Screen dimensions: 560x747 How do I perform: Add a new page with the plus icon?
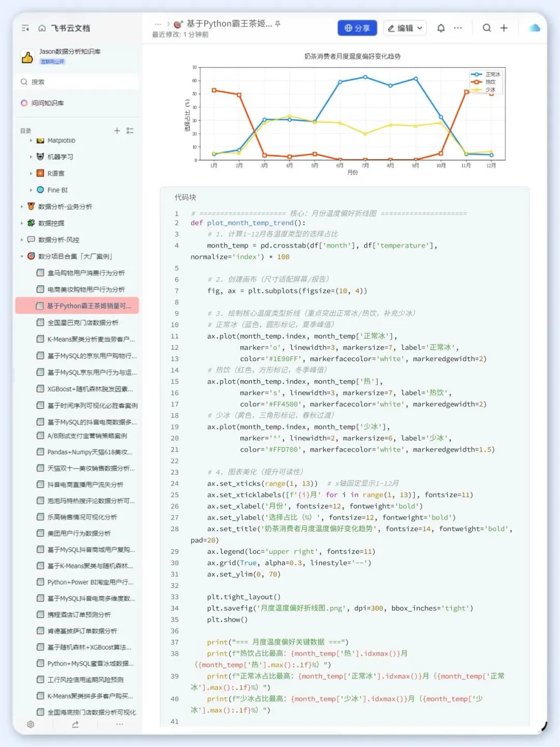tap(117, 131)
